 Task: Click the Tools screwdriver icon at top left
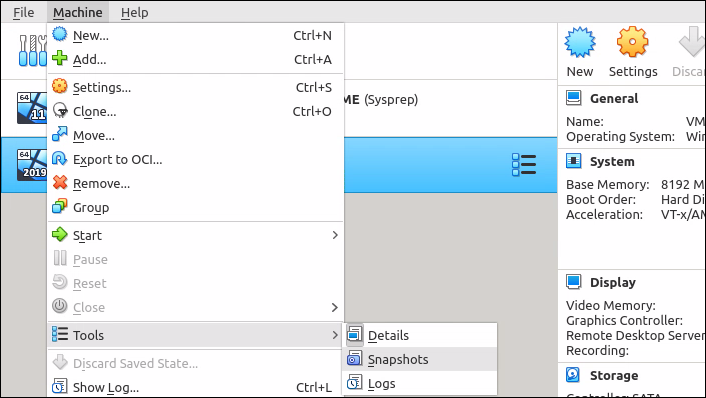pyautogui.click(x=32, y=51)
